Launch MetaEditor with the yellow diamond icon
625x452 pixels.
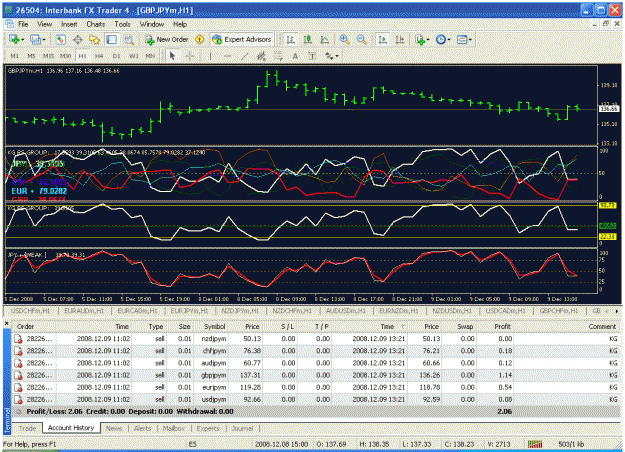(x=200, y=39)
